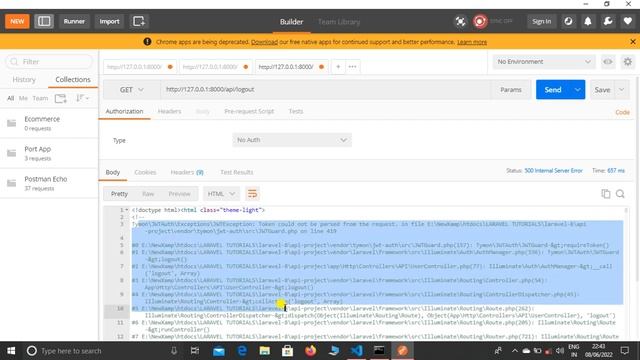The image size is (640, 360).
Task: Switch to the Collections tab
Action: pyautogui.click(x=73, y=80)
